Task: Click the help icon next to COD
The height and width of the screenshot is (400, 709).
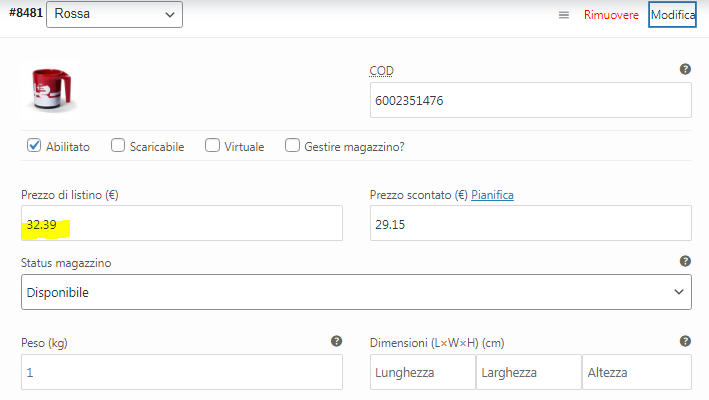Action: pyautogui.click(x=685, y=69)
